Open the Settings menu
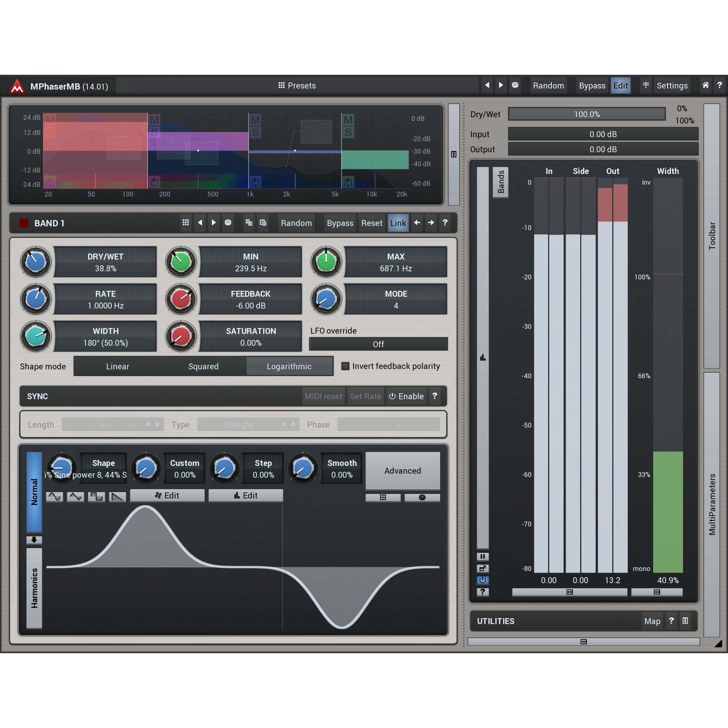 (x=672, y=86)
